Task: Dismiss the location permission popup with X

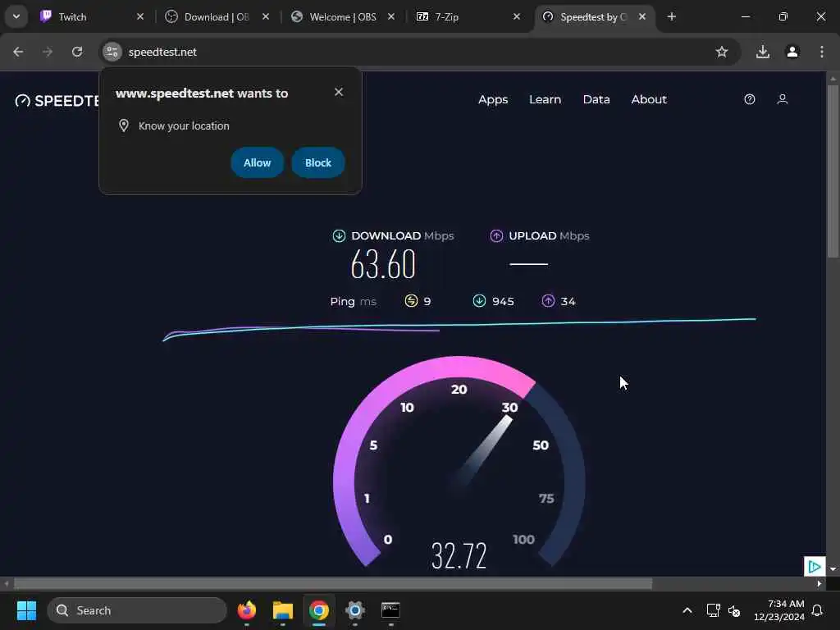Action: coord(339,92)
